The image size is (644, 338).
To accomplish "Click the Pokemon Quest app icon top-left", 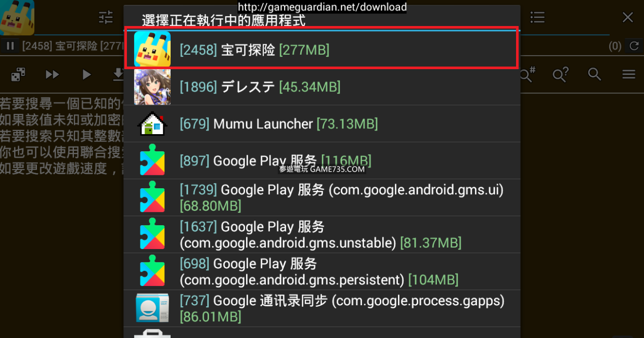I will coord(17,17).
